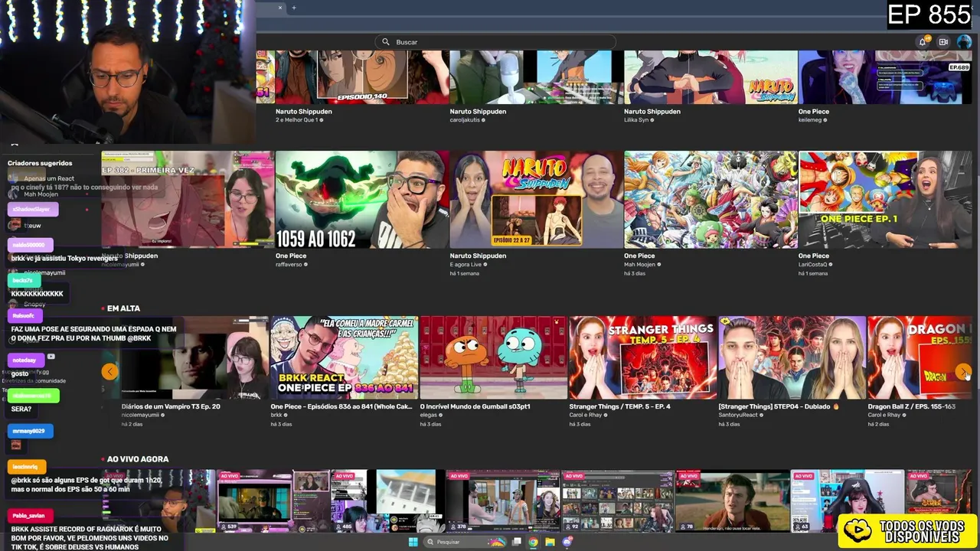Open the live stream with 78 viewers
The width and height of the screenshot is (980, 551).
(x=732, y=501)
